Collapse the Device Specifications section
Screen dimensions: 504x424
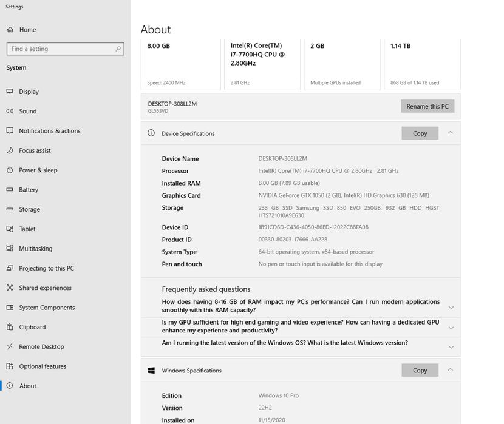[451, 133]
